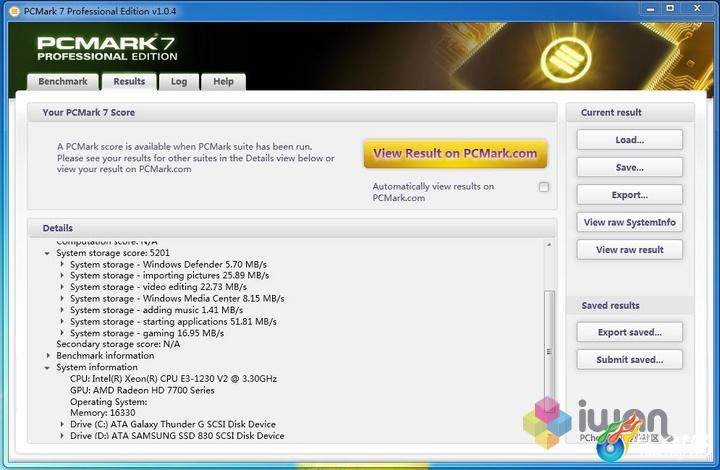Click the Save... button
This screenshot has width=720, height=470.
click(x=630, y=168)
